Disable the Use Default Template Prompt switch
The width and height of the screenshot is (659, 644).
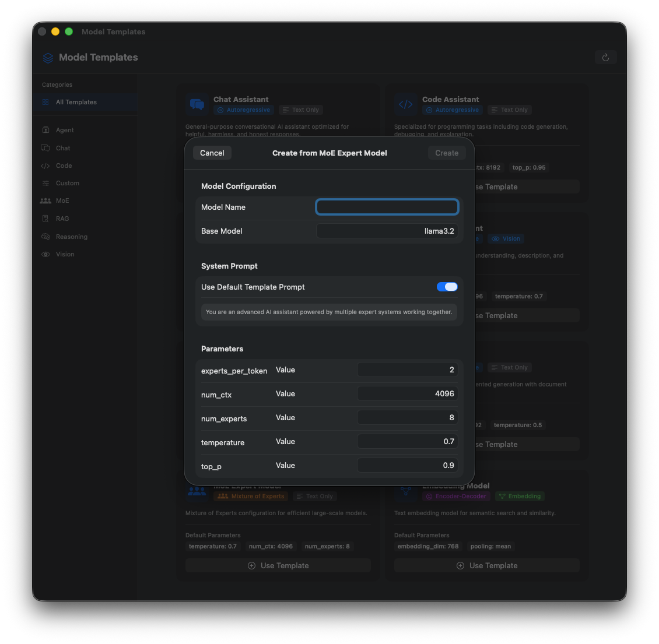click(x=447, y=287)
